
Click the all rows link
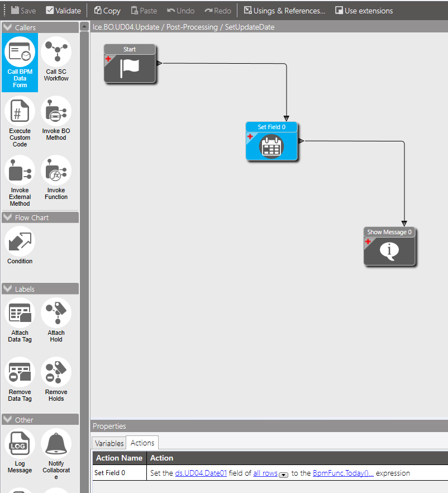(265, 473)
